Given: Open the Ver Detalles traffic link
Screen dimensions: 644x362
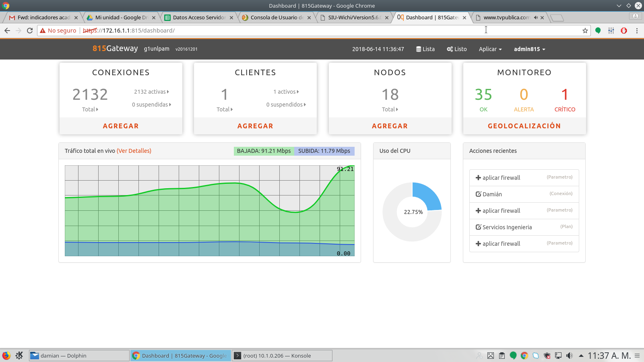Looking at the screenshot, I should [134, 151].
